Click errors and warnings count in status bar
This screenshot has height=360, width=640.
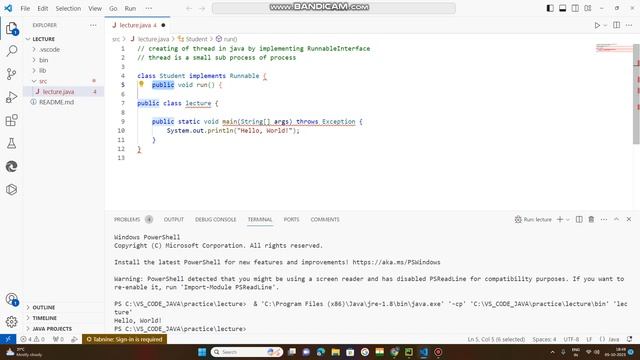pyautogui.click(x=32, y=339)
